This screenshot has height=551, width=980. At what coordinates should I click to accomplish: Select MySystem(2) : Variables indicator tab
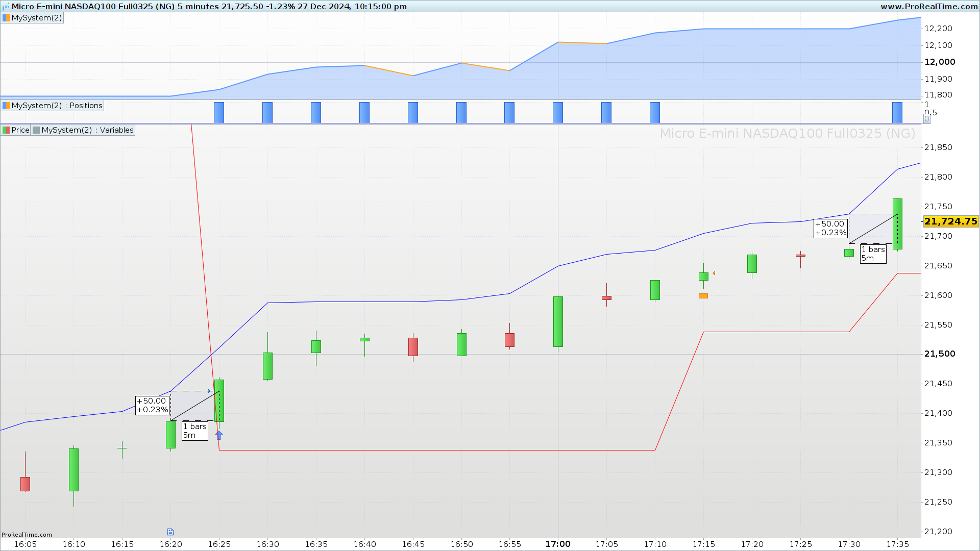87,130
